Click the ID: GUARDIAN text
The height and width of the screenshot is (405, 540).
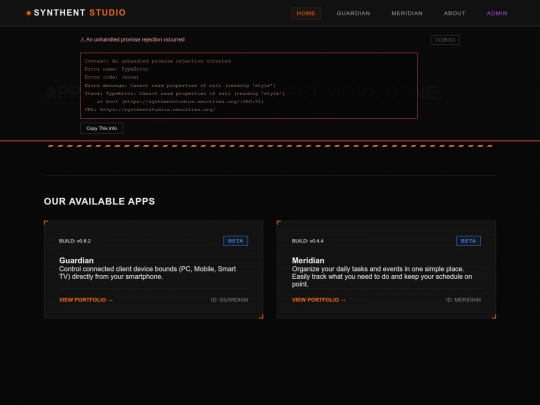click(229, 300)
